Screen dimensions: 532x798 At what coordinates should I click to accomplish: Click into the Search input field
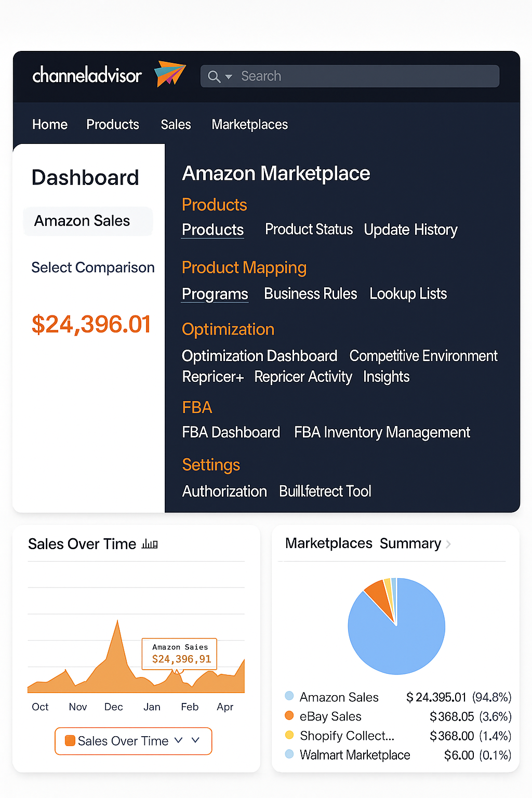tap(364, 76)
